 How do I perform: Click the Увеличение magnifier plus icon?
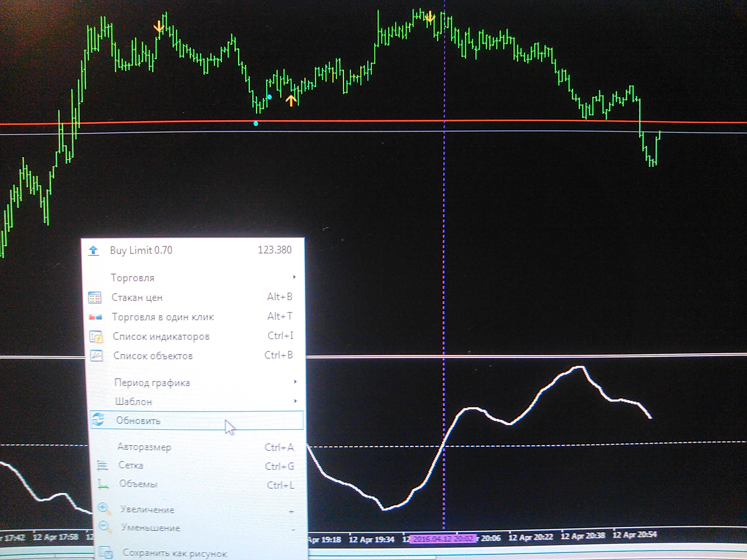(104, 508)
